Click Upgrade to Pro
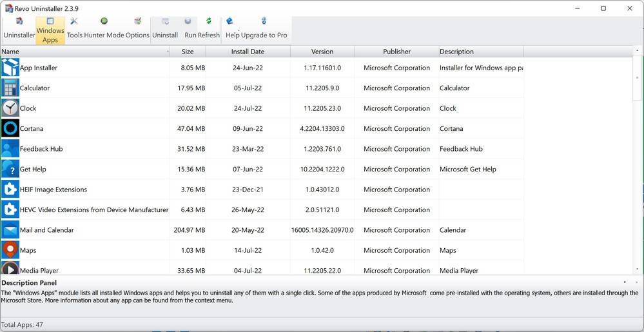 [x=264, y=28]
